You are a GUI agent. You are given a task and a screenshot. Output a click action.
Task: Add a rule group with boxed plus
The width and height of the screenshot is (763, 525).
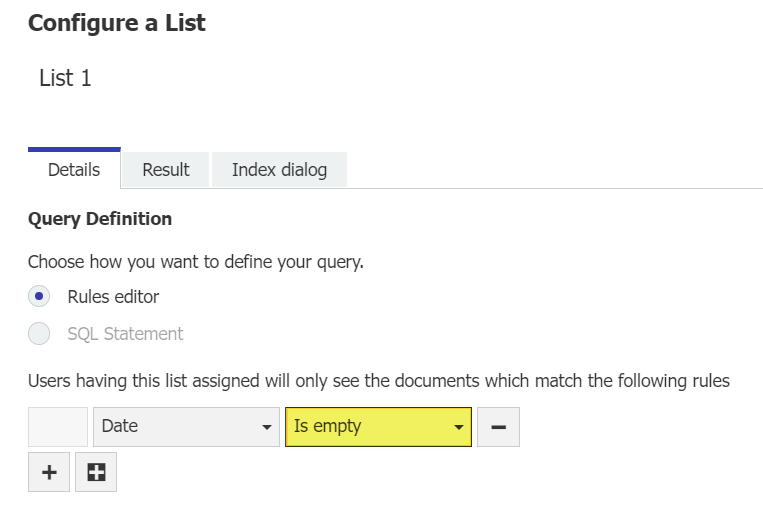point(96,472)
